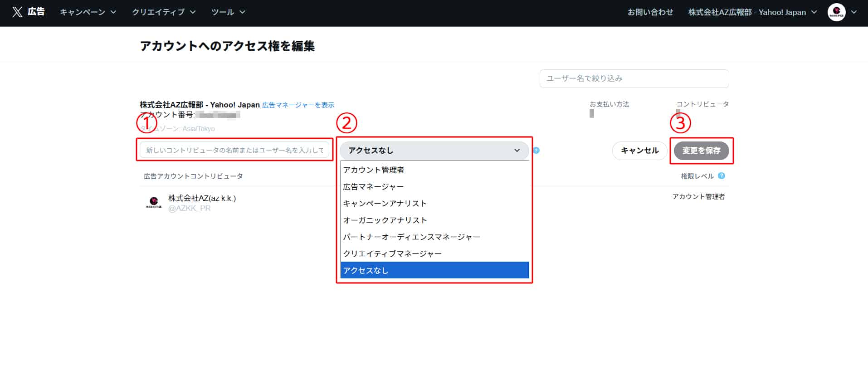Open the 広告マネージャーを表示 link
The image size is (868, 370).
pos(298,105)
